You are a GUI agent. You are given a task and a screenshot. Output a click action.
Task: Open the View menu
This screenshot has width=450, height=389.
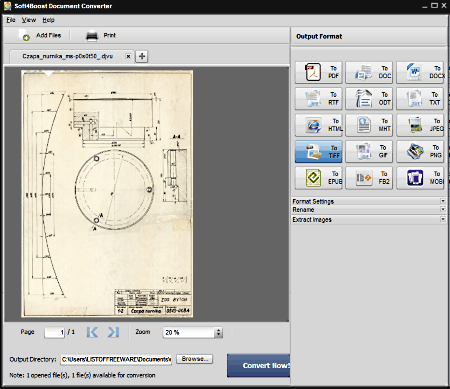29,20
